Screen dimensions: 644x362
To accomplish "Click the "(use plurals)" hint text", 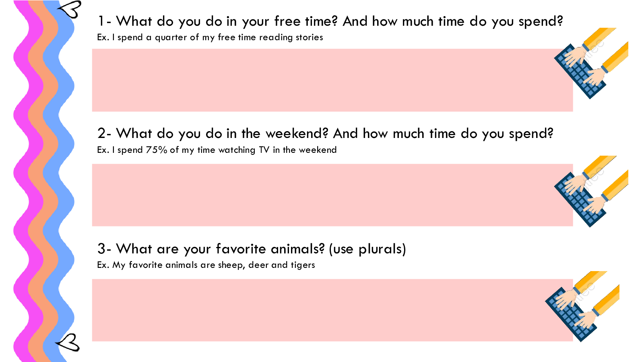I will pyautogui.click(x=367, y=249).
